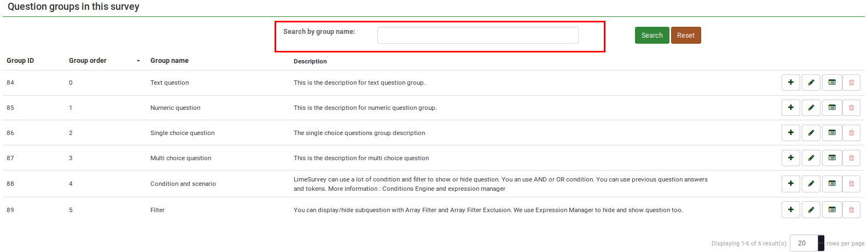This screenshot has height=252, width=868.
Task: Edit the Condition and scenario group
Action: tap(811, 184)
